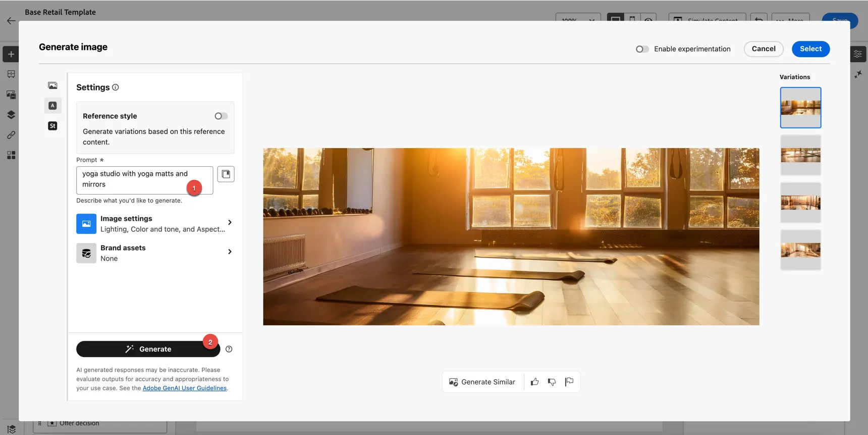Screen dimensions: 868x435
Task: Select the third variation thumbnail
Action: pos(800,203)
